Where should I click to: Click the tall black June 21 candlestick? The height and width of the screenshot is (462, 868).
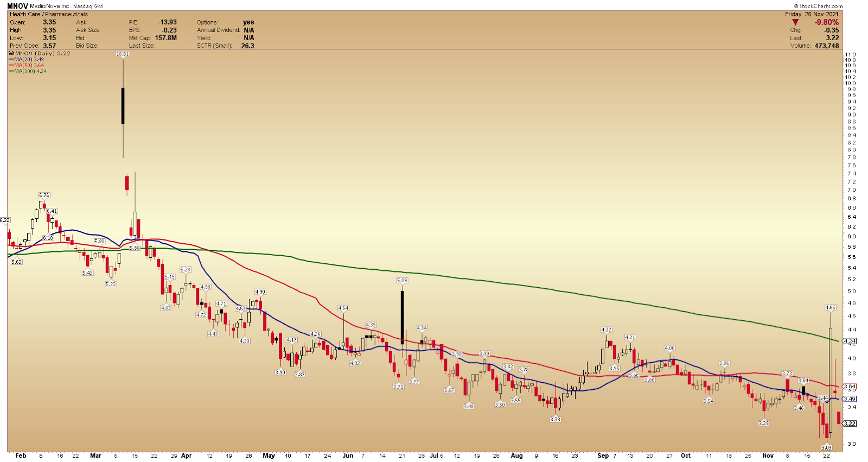402,318
